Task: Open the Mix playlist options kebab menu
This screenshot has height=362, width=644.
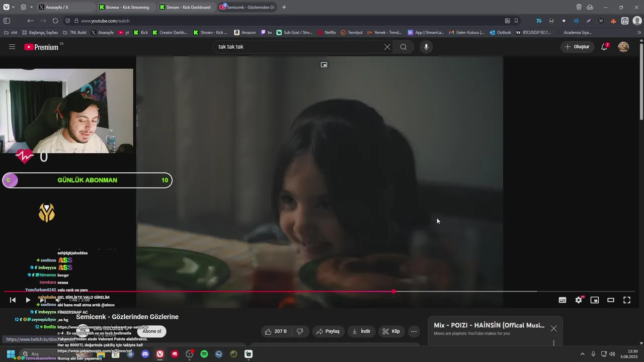Action: coord(553,343)
